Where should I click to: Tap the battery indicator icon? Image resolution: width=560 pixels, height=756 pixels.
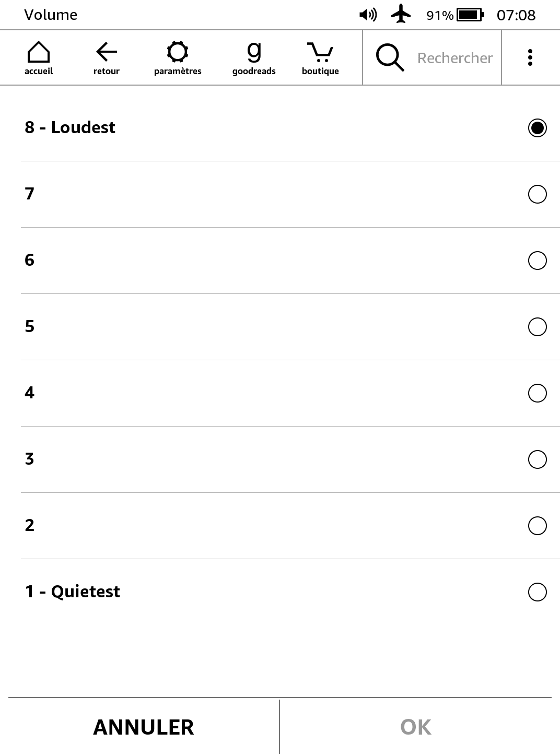470,15
